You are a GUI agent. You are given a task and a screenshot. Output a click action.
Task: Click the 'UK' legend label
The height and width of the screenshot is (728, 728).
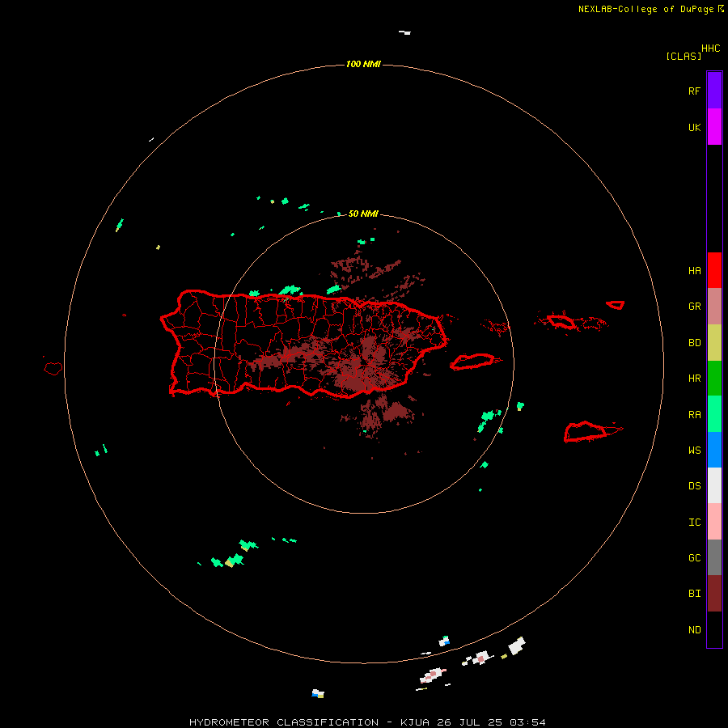coord(695,127)
